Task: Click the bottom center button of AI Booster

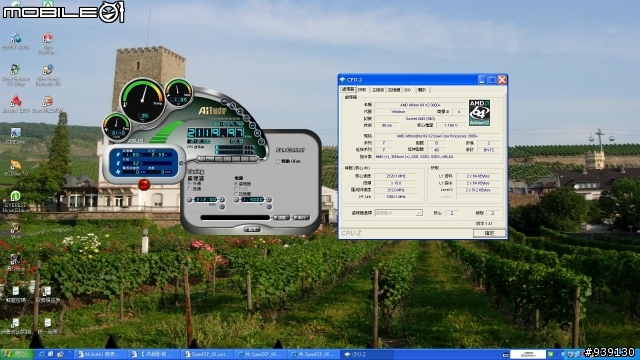Action: click(252, 229)
